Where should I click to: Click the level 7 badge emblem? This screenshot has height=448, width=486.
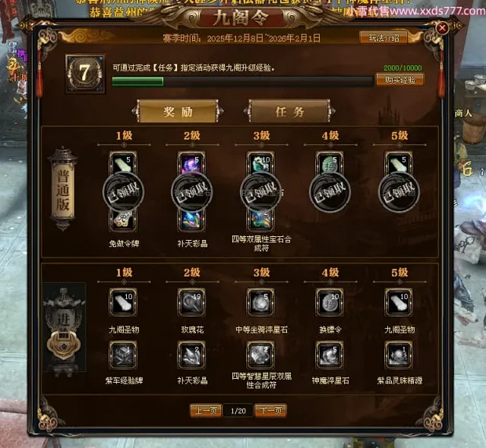click(85, 74)
